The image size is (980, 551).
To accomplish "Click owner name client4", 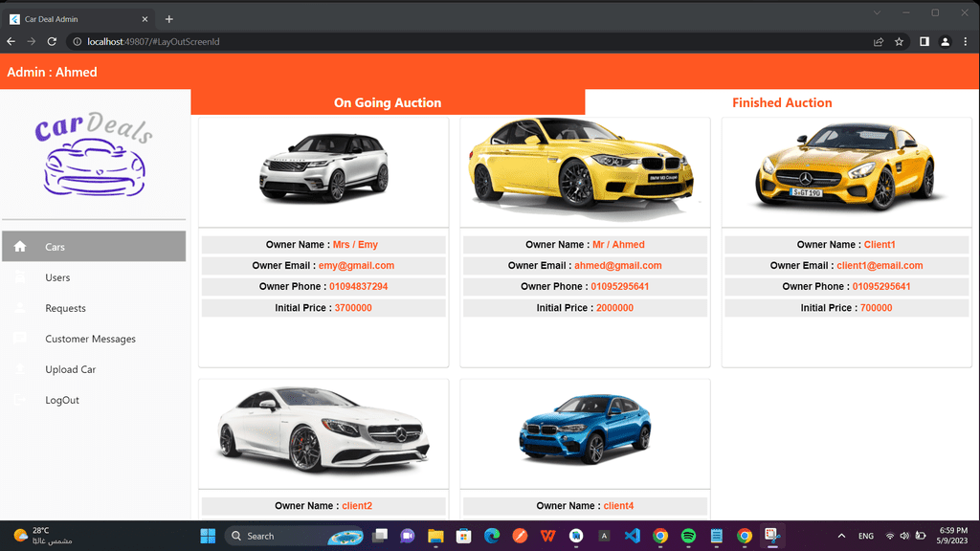I will (x=619, y=505).
